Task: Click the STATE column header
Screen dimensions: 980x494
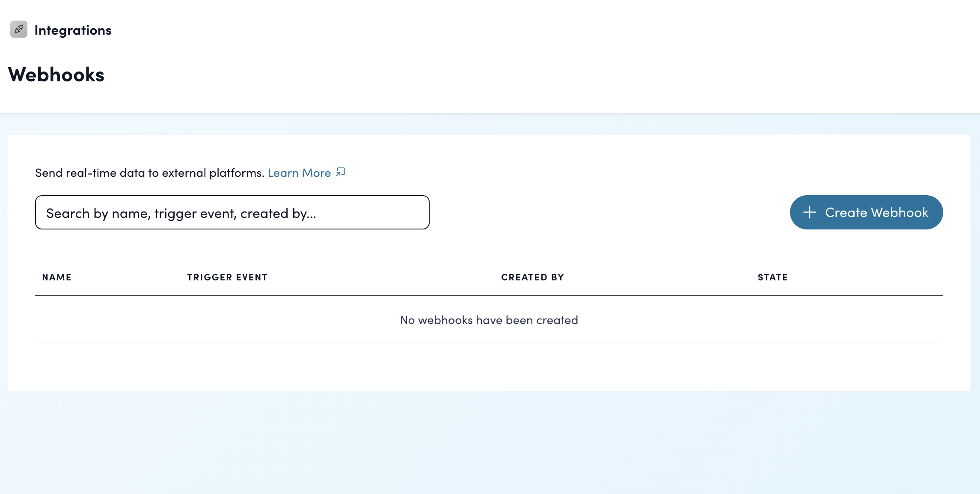Action: 772,277
